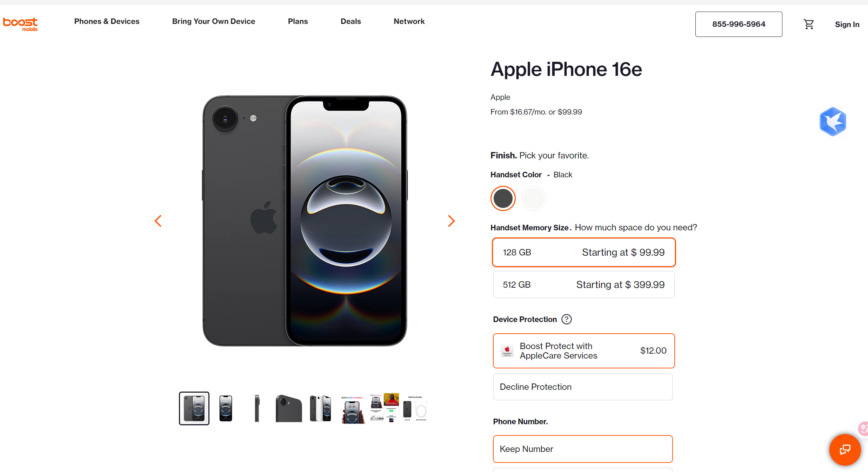Click the Sign In link
Viewport: 868px width, 472px height.
(x=847, y=25)
